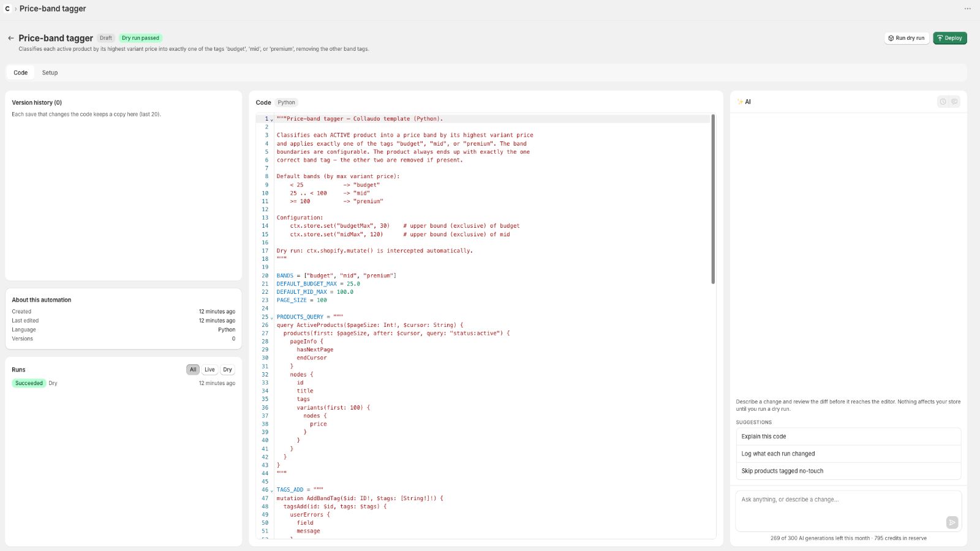Place cursor on 'DEFAULT_MID_MAX = 100.0' line
This screenshot has height=551, width=980.
click(x=315, y=292)
